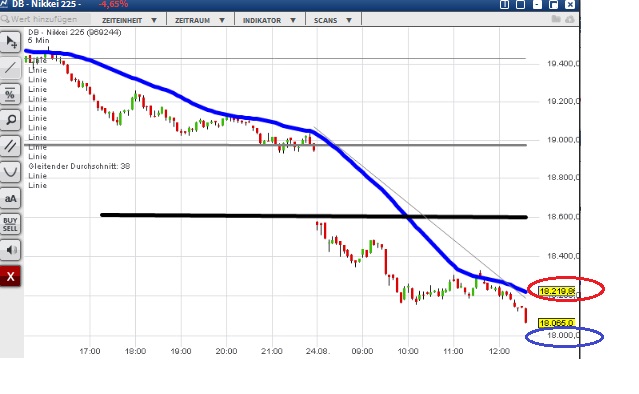Viewport: 639px width, 394px height.
Task: Click the split-pane window button in title bar
Action: point(504,4)
